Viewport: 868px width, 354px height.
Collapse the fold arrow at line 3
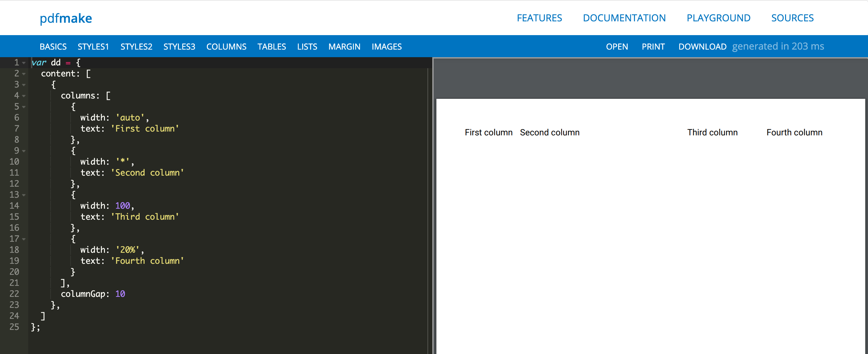(x=24, y=85)
